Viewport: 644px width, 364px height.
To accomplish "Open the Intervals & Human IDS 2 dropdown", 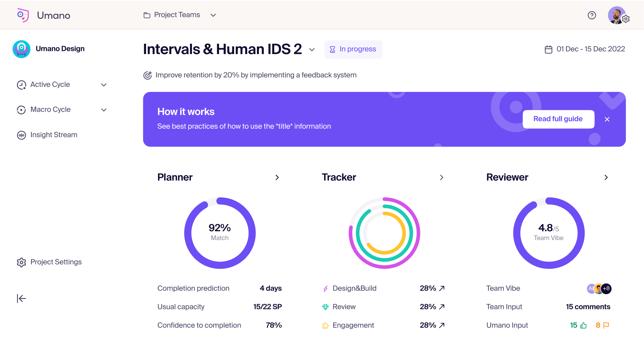I will click(312, 49).
